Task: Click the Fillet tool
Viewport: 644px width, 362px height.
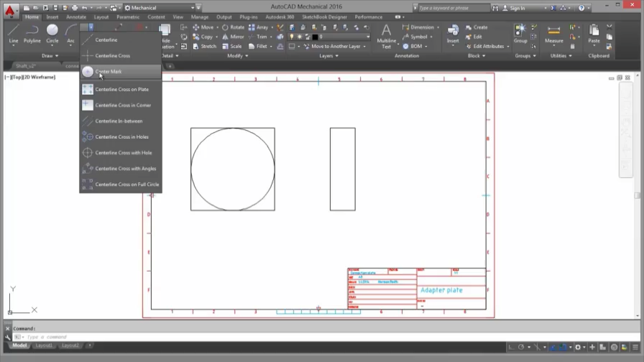Action: pyautogui.click(x=257, y=47)
